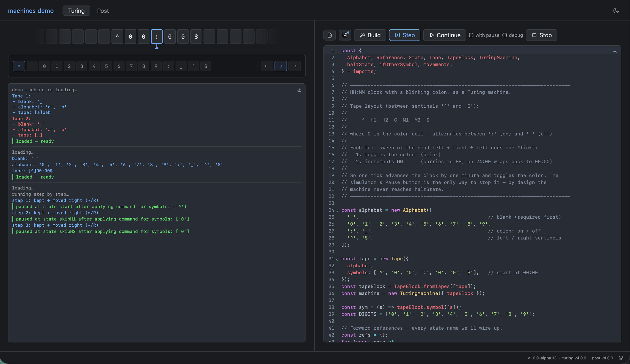Open the load code file icon
The height and width of the screenshot is (364, 630).
330,35
